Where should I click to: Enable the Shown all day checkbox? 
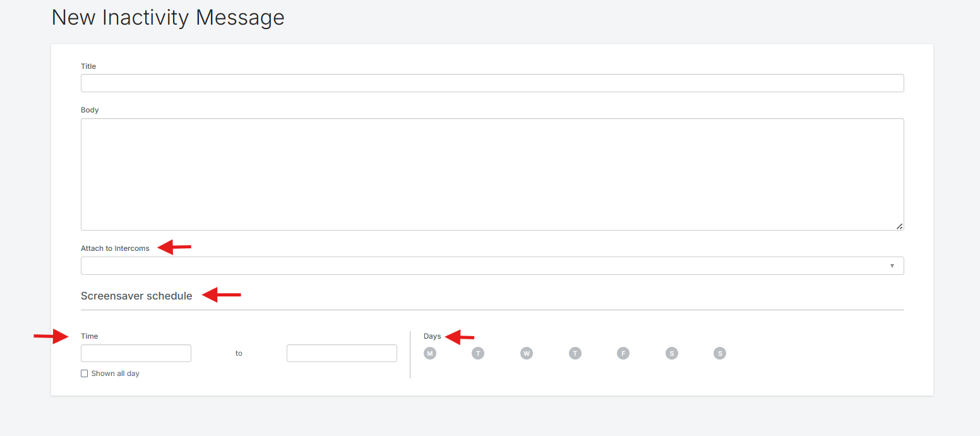tap(85, 373)
